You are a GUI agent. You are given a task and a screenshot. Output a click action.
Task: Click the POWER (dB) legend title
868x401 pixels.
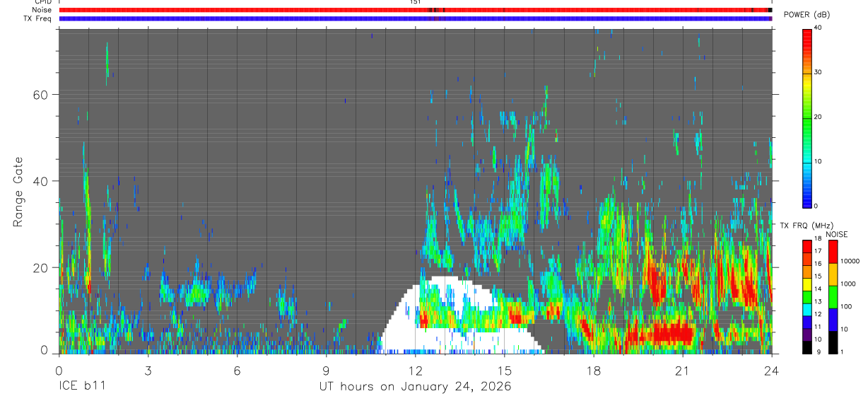point(807,16)
